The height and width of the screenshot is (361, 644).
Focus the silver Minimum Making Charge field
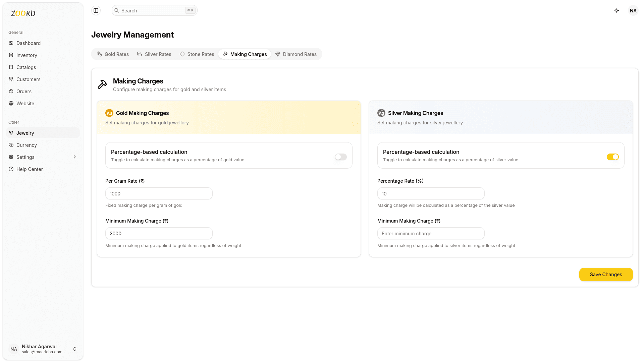[431, 234]
